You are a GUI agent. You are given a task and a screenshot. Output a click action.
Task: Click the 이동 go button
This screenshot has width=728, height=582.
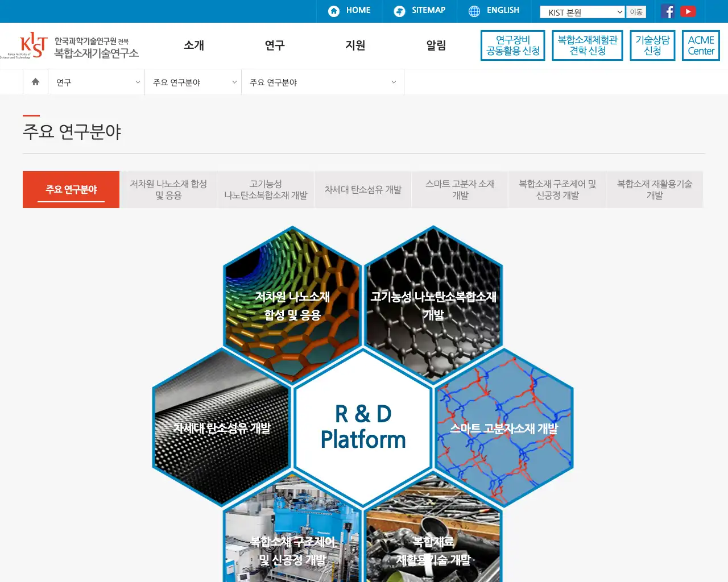tap(636, 12)
